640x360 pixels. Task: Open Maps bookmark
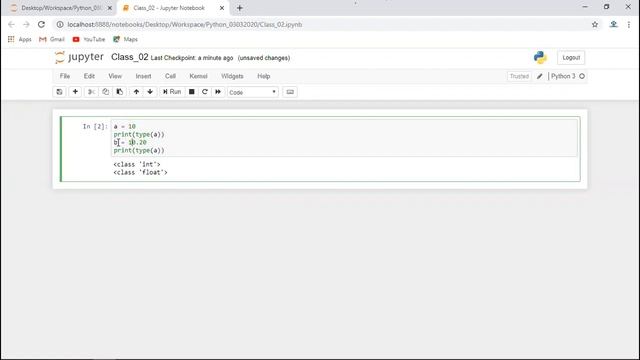(125, 39)
